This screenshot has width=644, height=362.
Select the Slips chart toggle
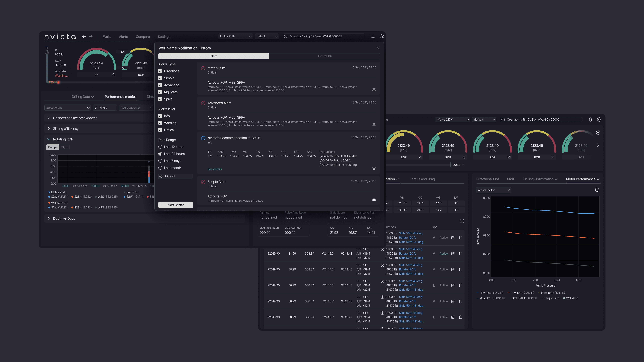[64, 147]
